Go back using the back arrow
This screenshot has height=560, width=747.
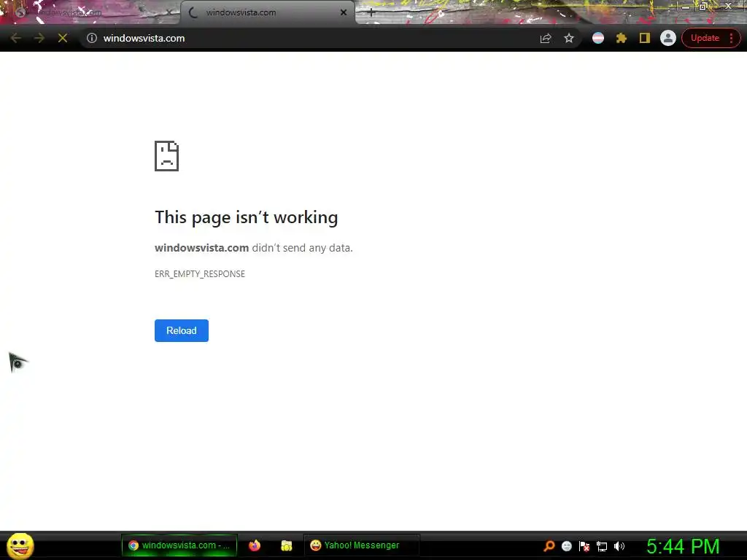[15, 38]
